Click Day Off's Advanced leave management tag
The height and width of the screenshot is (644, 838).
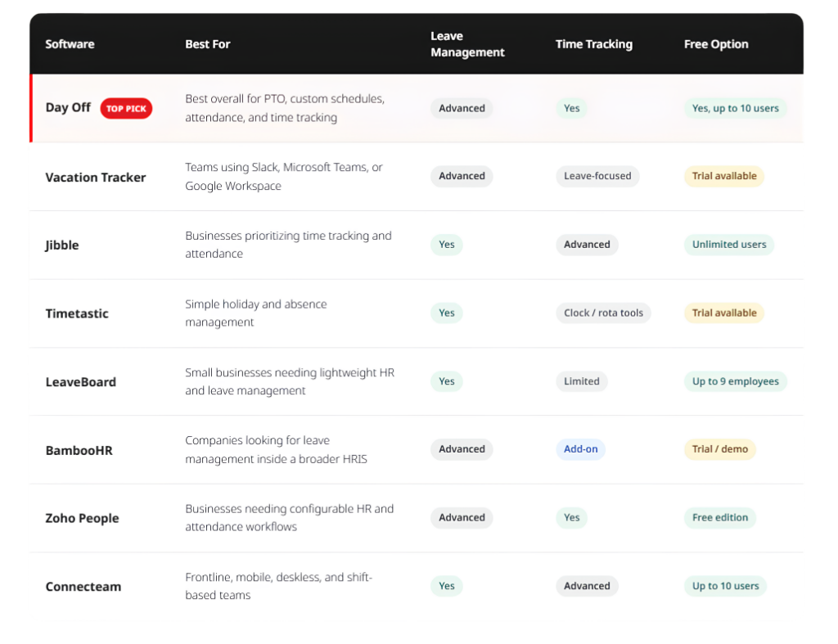pyautogui.click(x=462, y=108)
